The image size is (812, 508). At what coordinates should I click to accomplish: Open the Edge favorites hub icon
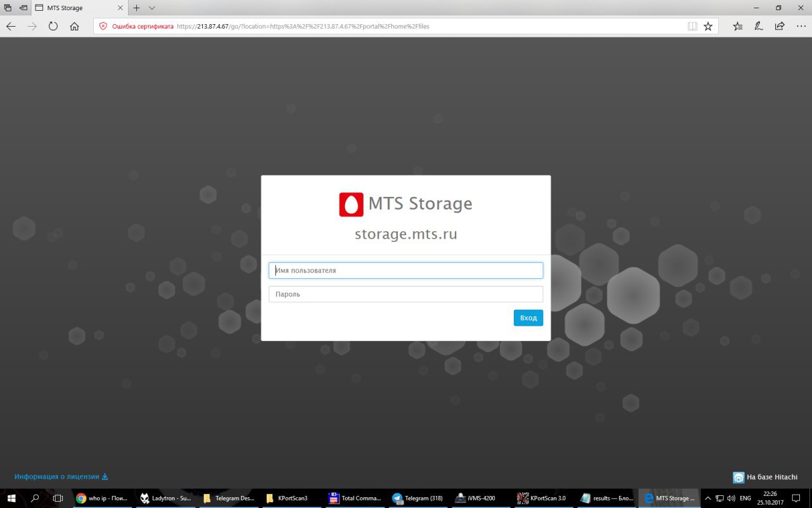click(738, 27)
